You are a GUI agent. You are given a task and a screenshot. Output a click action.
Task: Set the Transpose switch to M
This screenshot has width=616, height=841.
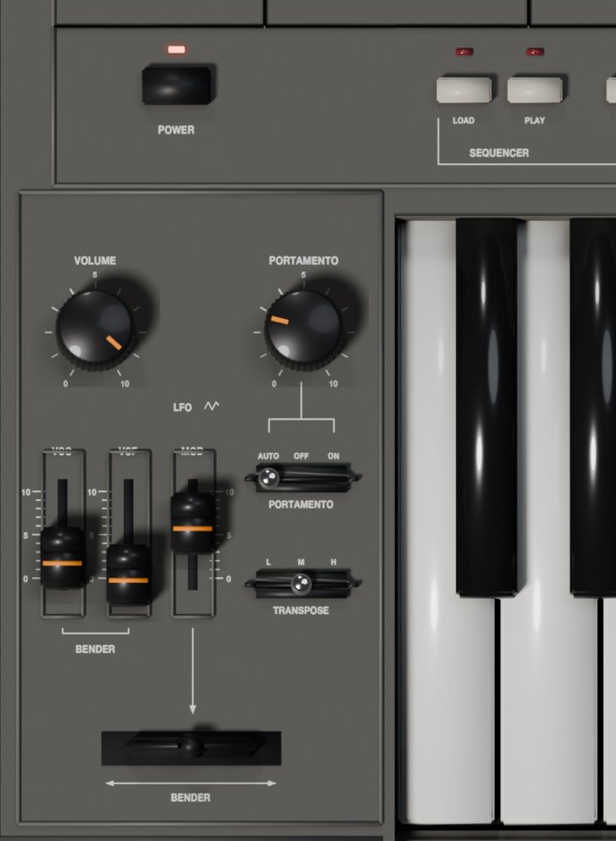[301, 584]
